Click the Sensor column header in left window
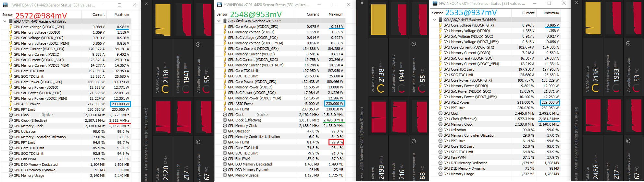The width and height of the screenshot is (644, 182). pyautogui.click(x=8, y=15)
